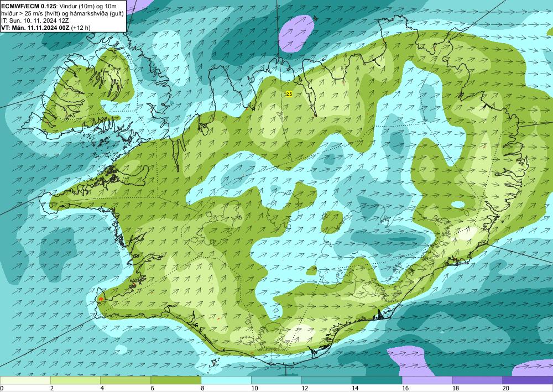The height and width of the screenshot is (392, 553).
Task: Select the light lavender 16–18 legend swatch
Action: pos(427,380)
